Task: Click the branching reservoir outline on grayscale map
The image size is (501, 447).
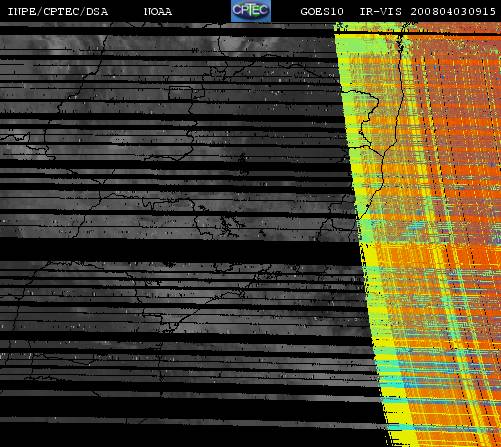Action: pos(228,225)
